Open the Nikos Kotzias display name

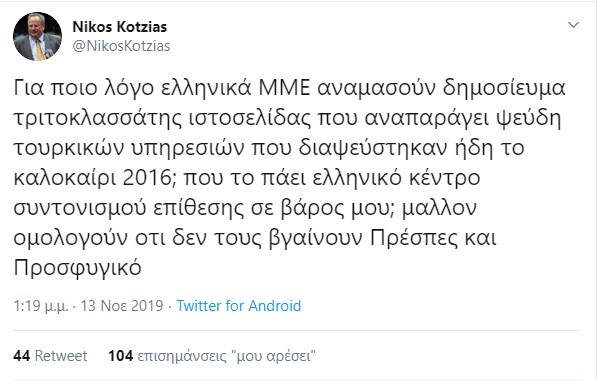[120, 27]
